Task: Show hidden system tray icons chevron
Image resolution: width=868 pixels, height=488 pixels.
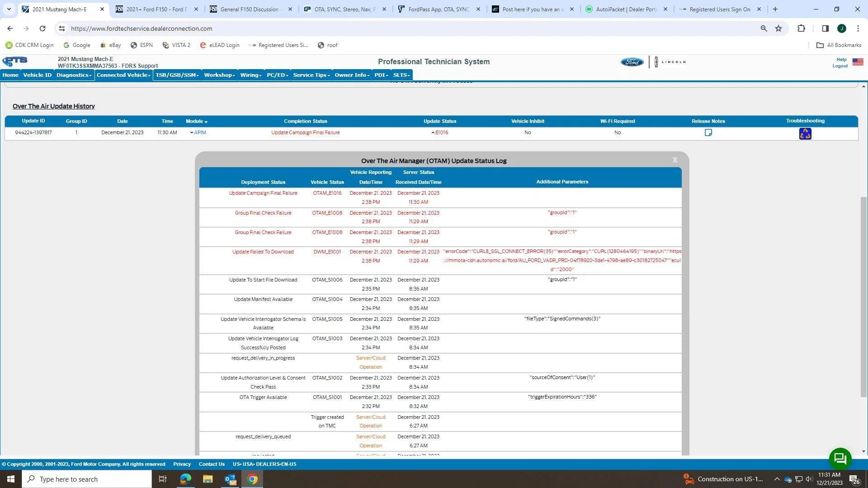Action: coord(777,479)
